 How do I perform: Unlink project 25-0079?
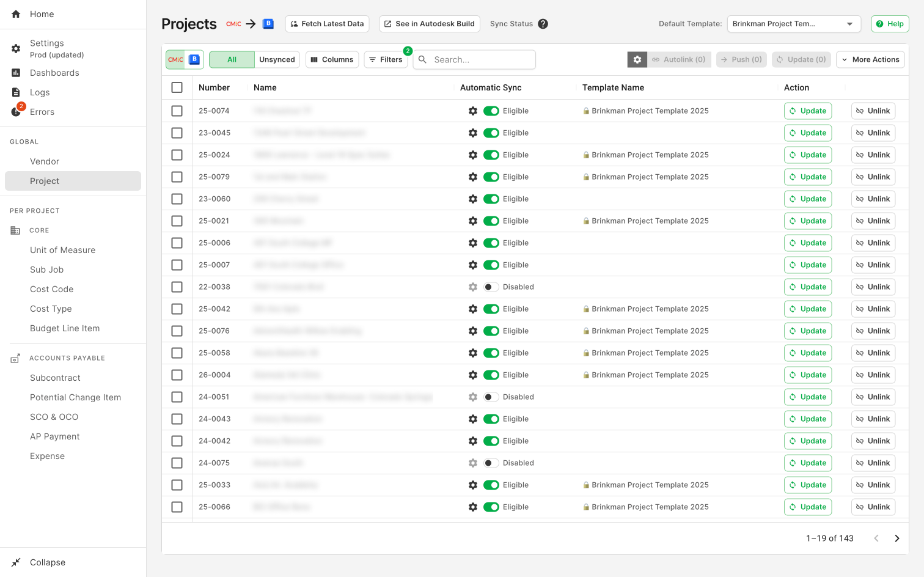point(873,177)
